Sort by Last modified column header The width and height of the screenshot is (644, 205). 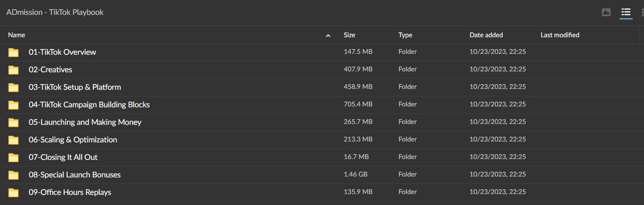[x=560, y=35]
